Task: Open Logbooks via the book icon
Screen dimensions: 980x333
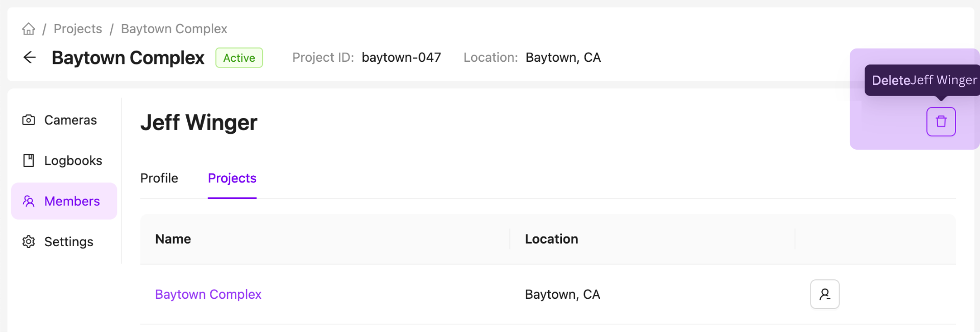Action: [x=29, y=161]
